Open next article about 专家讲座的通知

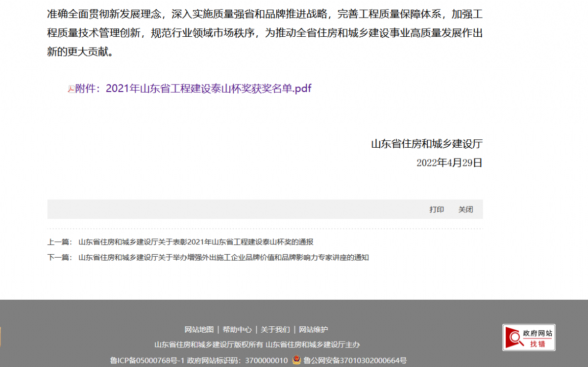tap(223, 258)
